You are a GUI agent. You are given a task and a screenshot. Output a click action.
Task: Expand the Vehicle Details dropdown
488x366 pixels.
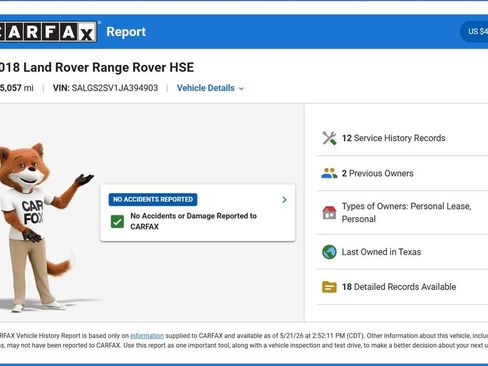(x=210, y=88)
